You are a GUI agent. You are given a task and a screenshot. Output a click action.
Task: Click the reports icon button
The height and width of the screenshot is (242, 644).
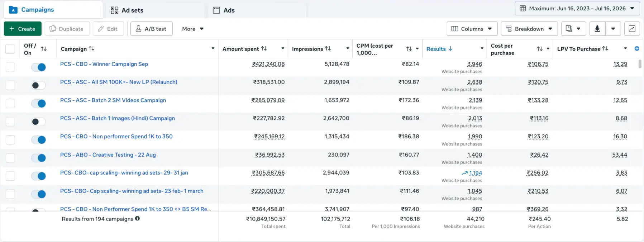573,29
